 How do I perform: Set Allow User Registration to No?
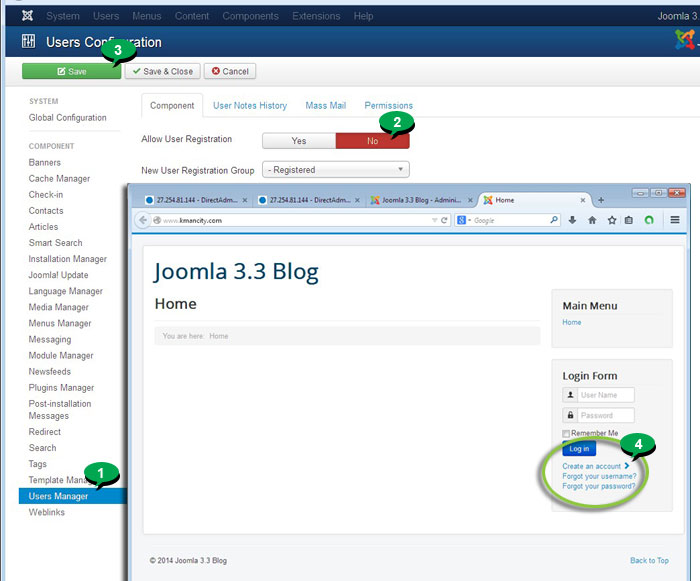click(x=372, y=141)
